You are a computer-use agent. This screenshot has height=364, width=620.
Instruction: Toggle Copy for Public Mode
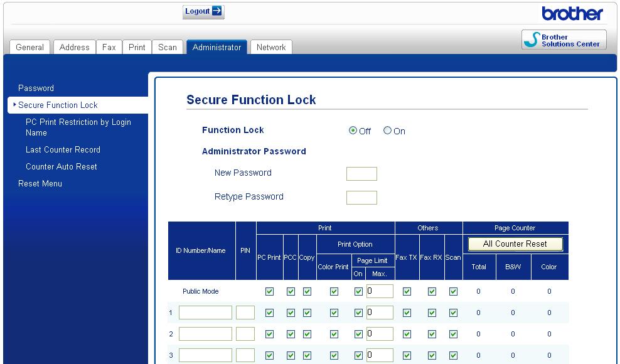tap(307, 292)
